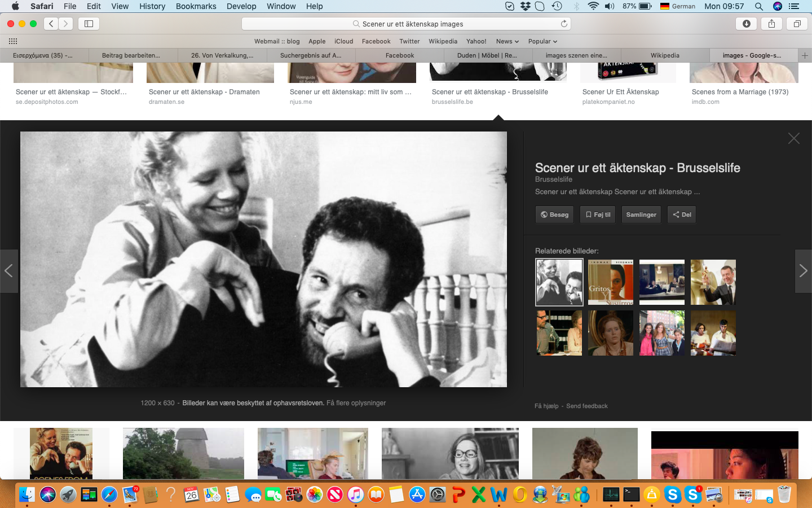812x508 pixels.
Task: Click the Del share button
Action: click(682, 214)
